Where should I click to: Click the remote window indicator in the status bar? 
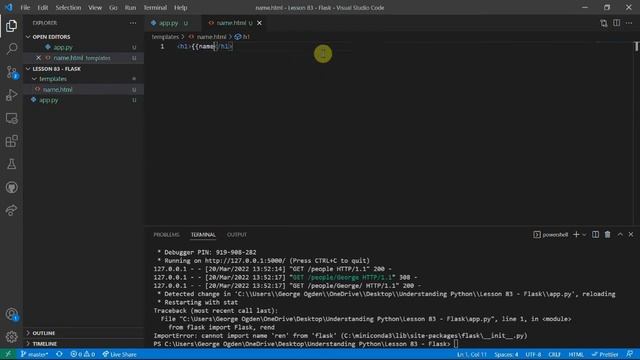pos(8,354)
